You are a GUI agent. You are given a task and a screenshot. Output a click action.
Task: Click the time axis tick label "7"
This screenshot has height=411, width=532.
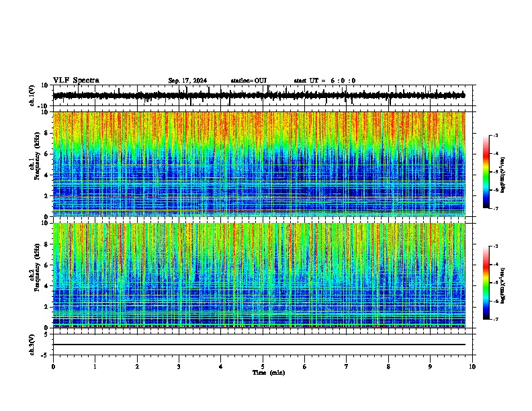347,367
